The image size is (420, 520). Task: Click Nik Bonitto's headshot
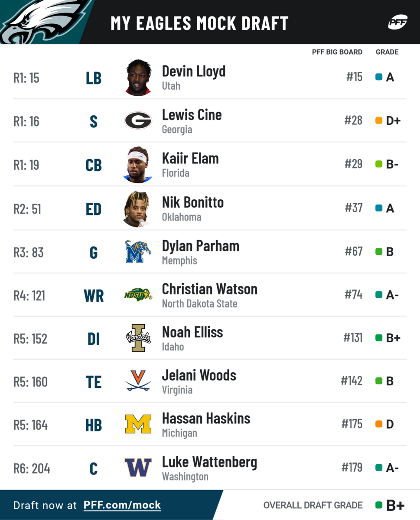(137, 209)
